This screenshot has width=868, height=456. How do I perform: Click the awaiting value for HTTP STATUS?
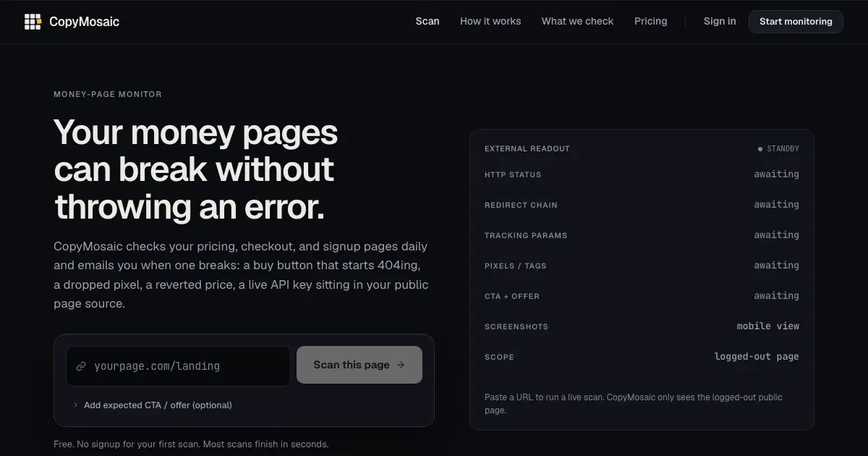coord(777,174)
